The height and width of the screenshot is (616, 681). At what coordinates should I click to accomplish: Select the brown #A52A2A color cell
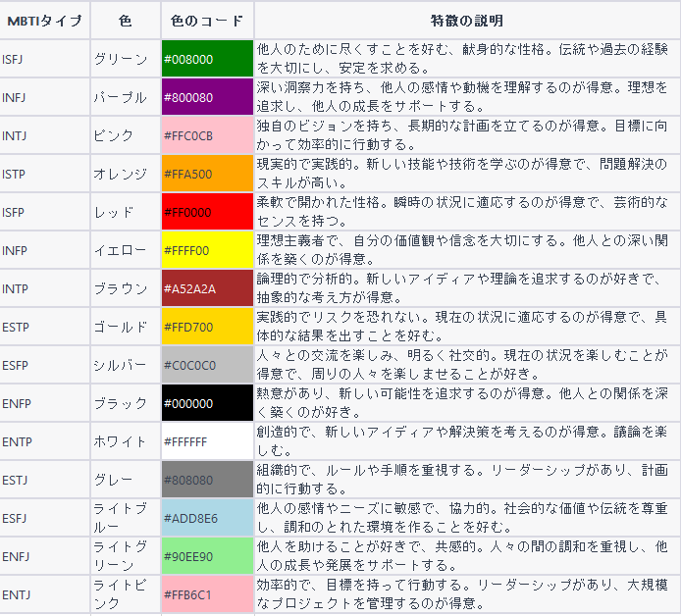point(207,288)
